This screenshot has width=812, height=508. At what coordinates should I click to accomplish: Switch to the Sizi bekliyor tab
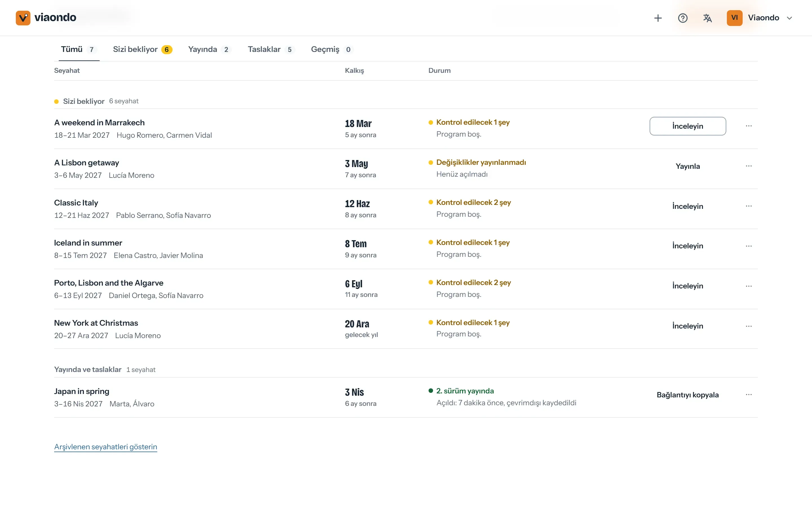[143, 49]
